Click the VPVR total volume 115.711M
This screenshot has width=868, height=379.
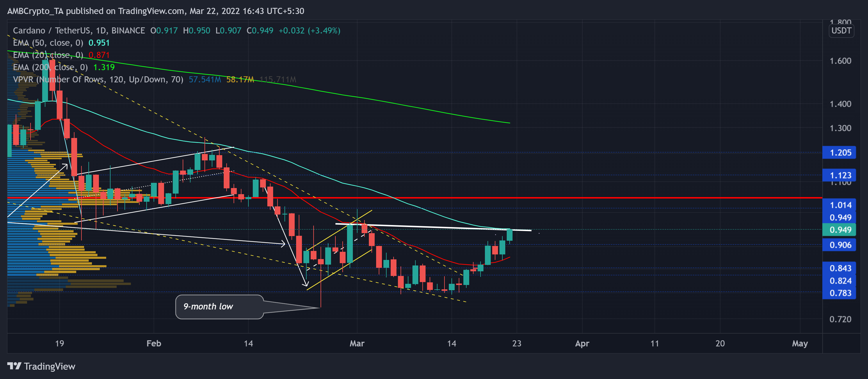(x=278, y=79)
